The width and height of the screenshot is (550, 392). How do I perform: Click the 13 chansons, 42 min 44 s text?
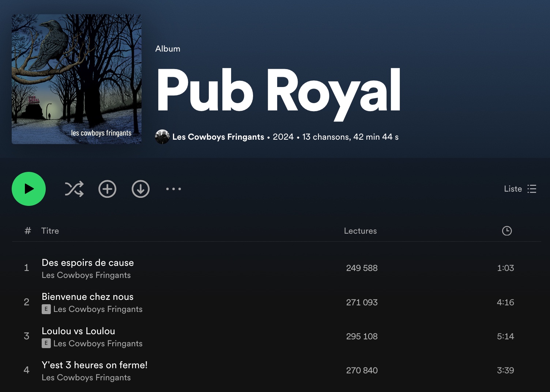tap(350, 137)
